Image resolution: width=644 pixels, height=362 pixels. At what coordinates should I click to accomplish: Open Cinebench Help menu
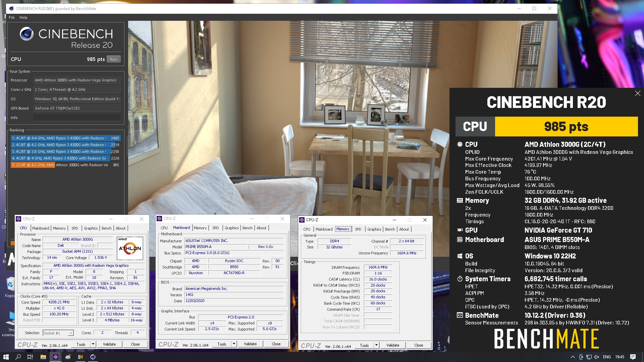(23, 17)
